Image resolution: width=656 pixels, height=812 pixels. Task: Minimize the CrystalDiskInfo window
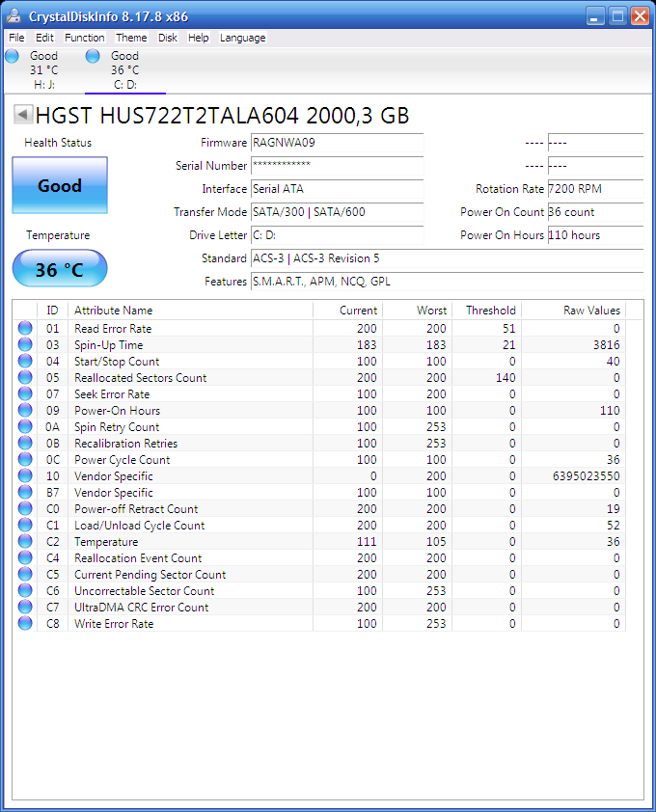pos(595,16)
